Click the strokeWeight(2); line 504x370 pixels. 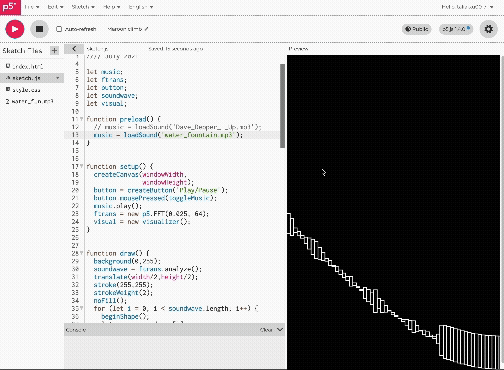123,293
